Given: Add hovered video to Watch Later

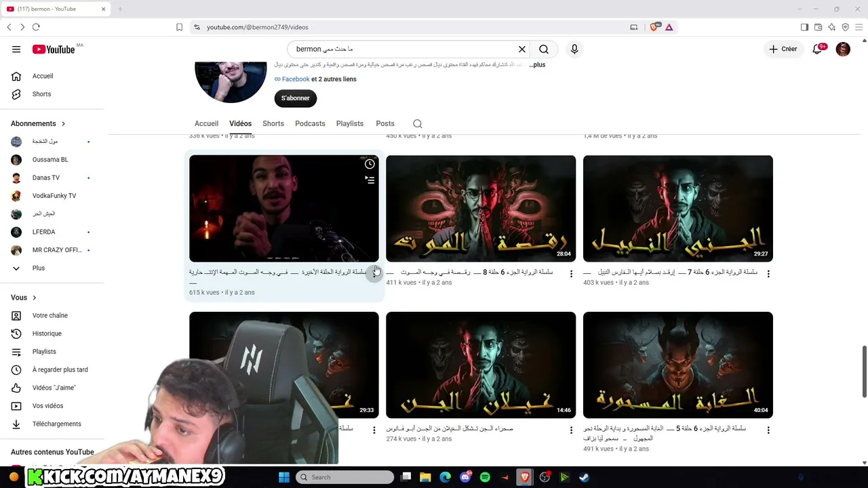Looking at the screenshot, I should point(370,164).
